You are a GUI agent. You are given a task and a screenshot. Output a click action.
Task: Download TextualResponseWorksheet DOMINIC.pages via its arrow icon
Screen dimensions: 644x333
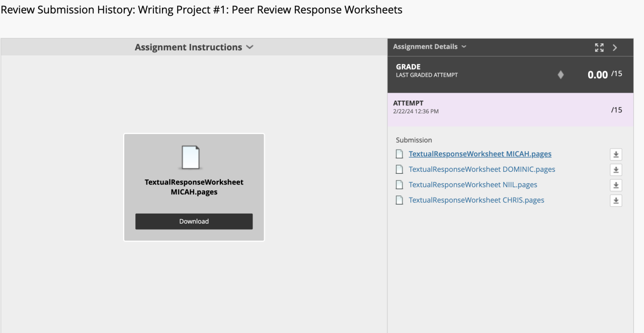tap(616, 170)
